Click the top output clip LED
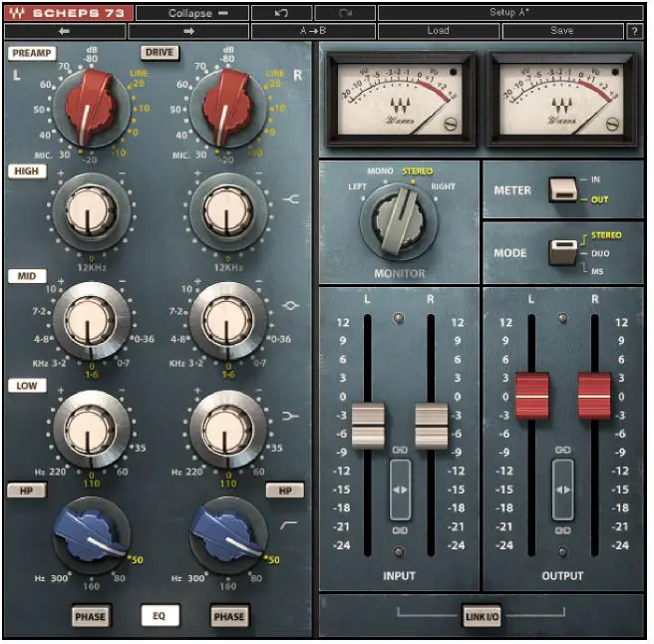Viewport: 654px width, 644px height. [562, 318]
